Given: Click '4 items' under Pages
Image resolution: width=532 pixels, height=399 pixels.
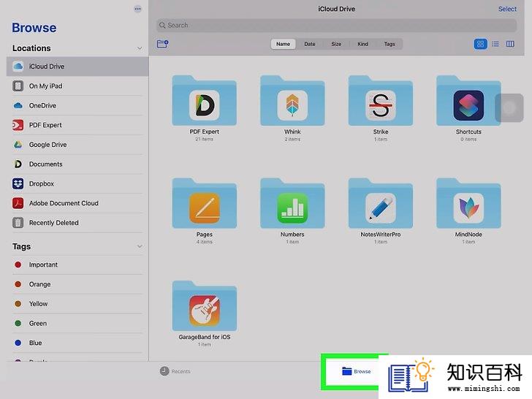Looking at the screenshot, I should [205, 242].
